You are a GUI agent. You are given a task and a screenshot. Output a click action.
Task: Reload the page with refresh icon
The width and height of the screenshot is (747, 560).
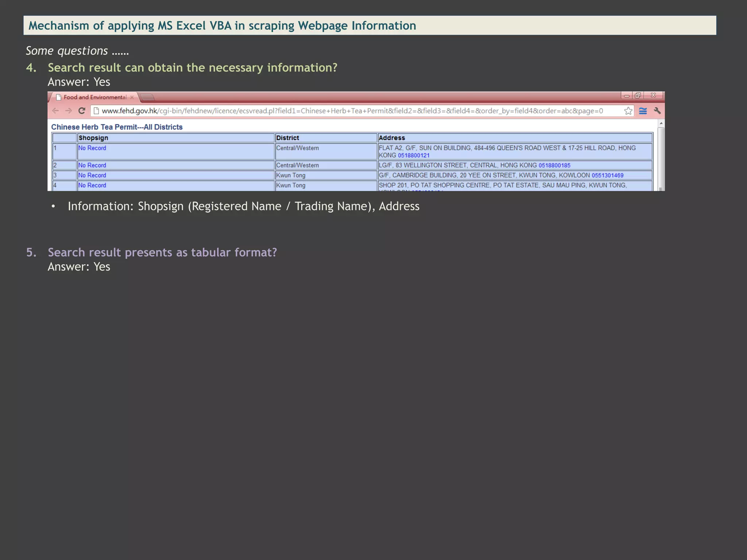82,111
